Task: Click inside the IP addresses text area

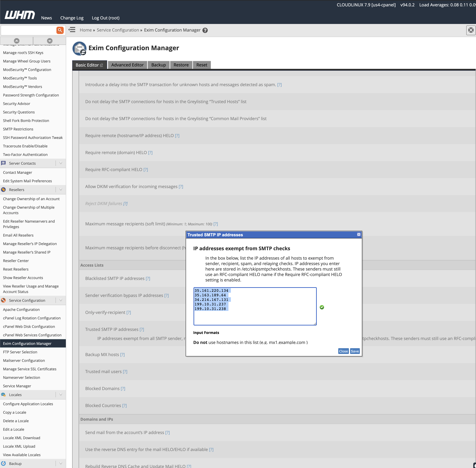Action: 255,306
